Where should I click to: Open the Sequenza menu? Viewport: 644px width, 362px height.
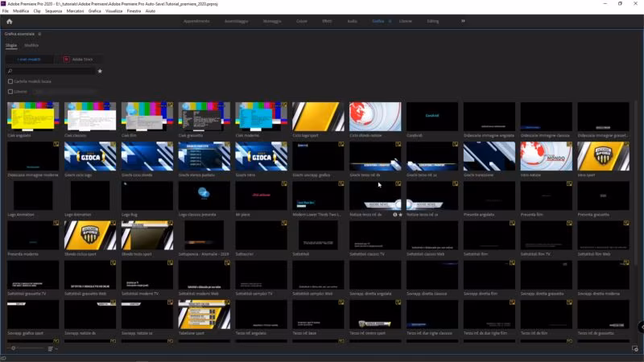pos(53,11)
